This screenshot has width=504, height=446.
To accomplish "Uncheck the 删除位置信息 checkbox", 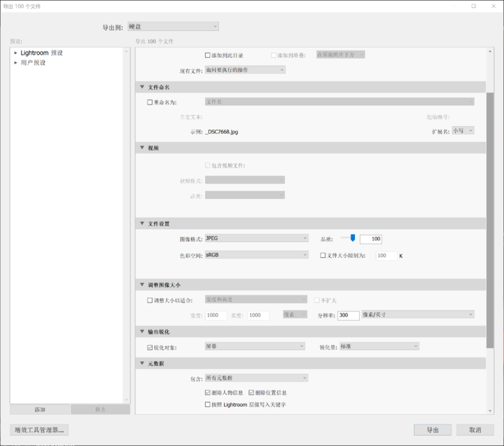I will [x=251, y=393].
